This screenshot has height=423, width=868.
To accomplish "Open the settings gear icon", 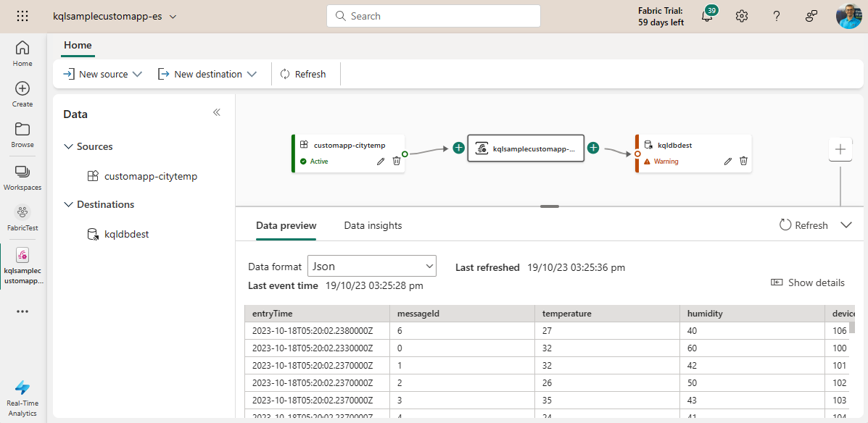I will pos(741,16).
